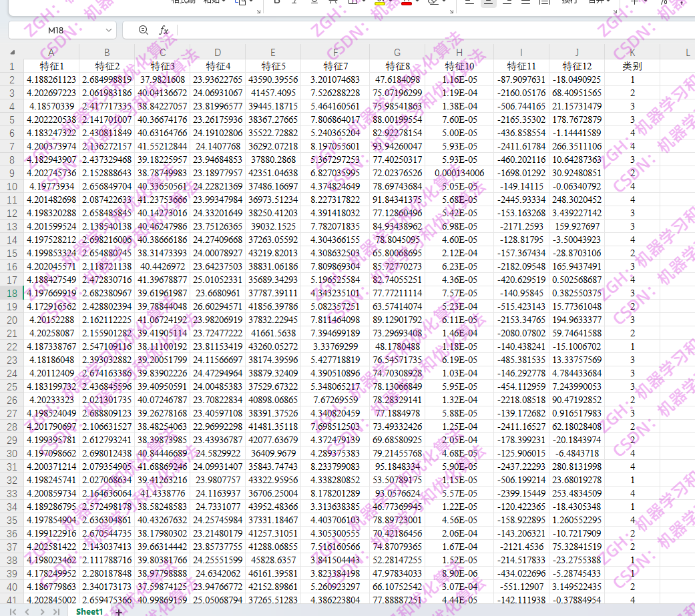Click header cell 特征7
The height and width of the screenshot is (616, 695).
pyautogui.click(x=335, y=66)
